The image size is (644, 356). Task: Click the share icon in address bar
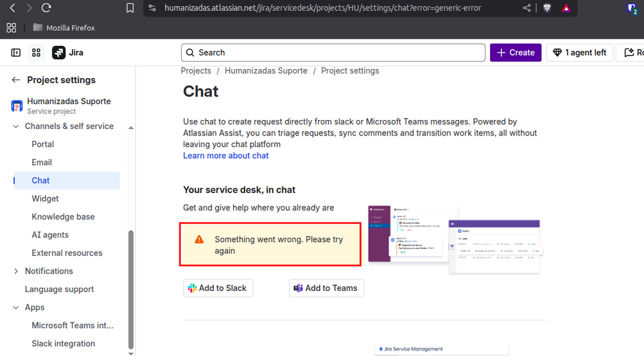tap(527, 8)
